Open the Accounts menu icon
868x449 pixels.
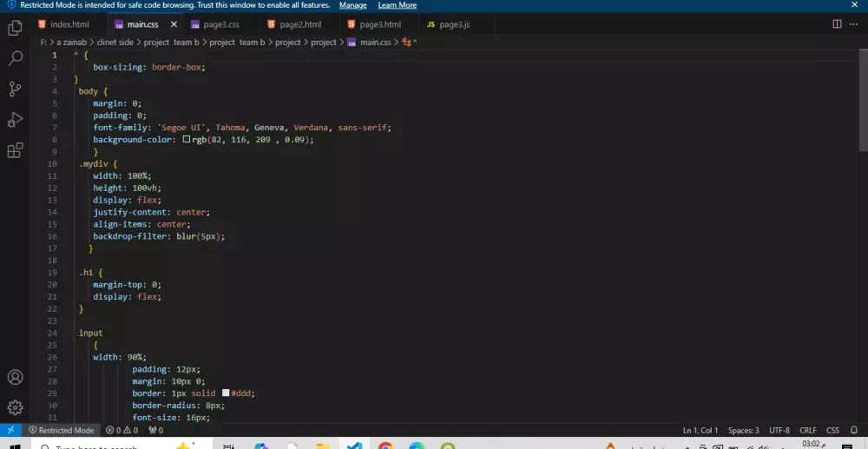(15, 377)
